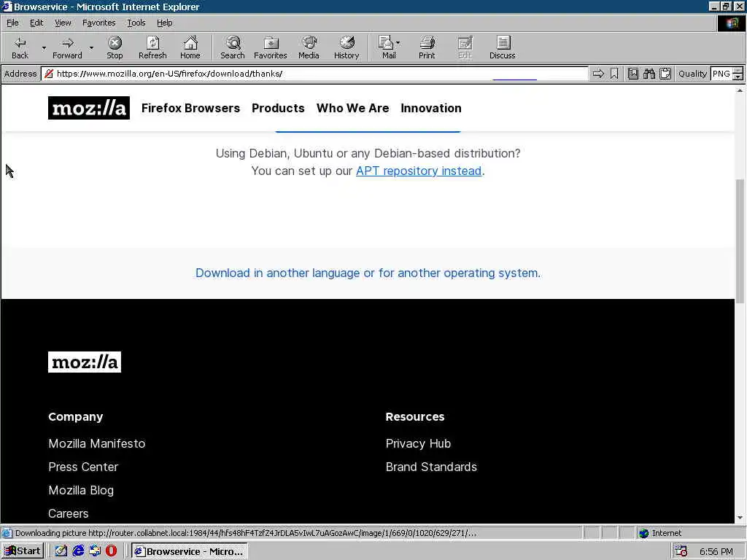The height and width of the screenshot is (560, 747).
Task: Open the Tools menu
Action: pos(136,23)
